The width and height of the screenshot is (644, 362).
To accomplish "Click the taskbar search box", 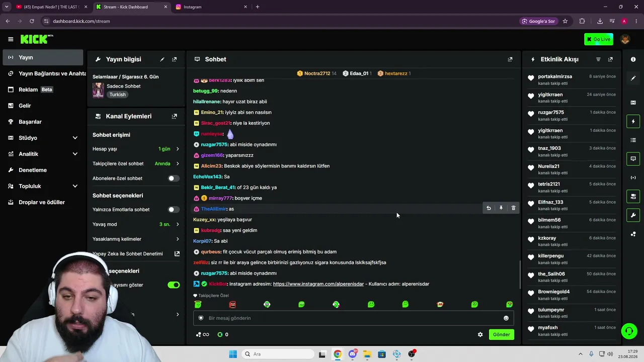I will (x=277, y=354).
